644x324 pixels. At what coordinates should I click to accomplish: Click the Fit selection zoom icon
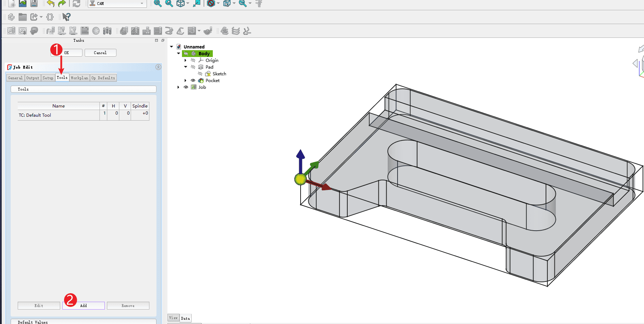click(169, 4)
